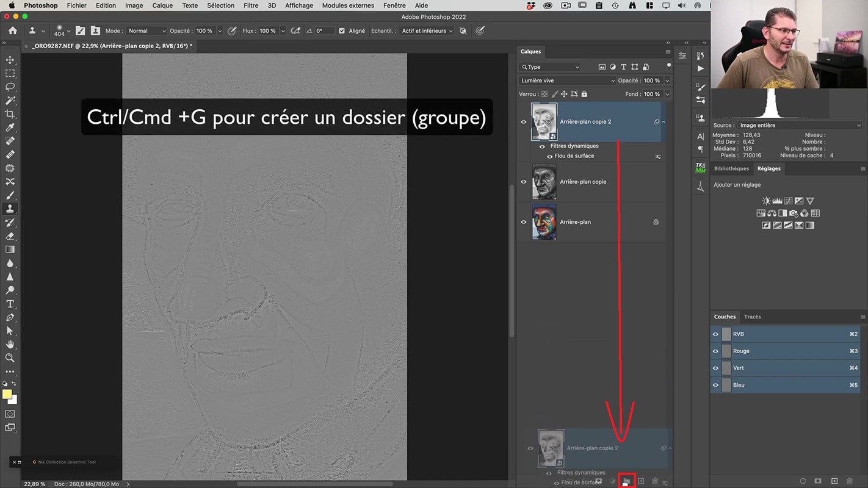Image resolution: width=868 pixels, height=488 pixels.
Task: Collapse smart filters on Arrière-plan copie 2
Action: 664,122
